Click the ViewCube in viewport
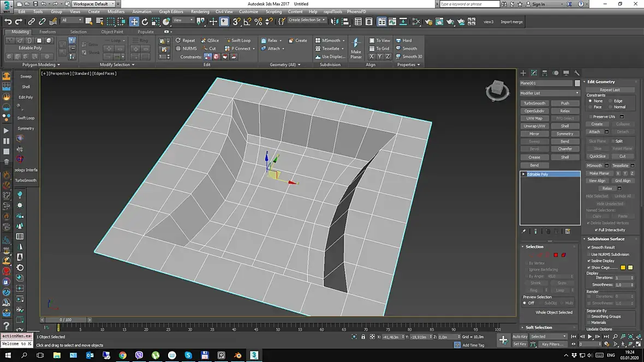 click(497, 90)
